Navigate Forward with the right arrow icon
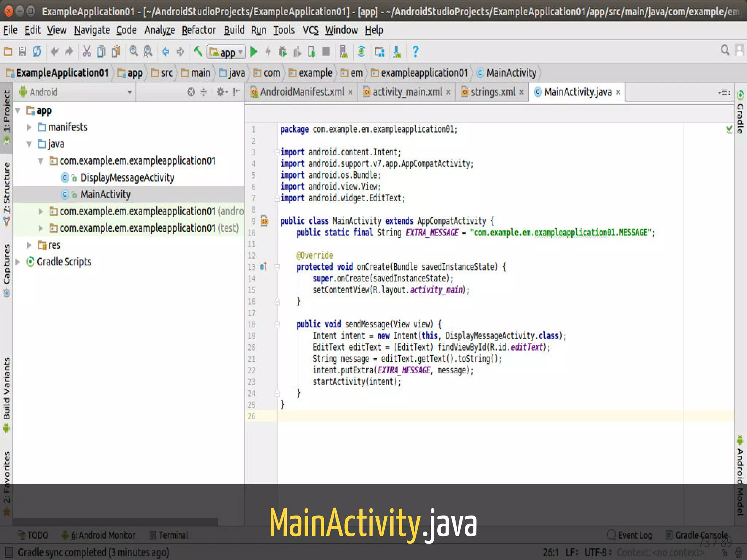The height and width of the screenshot is (560, 747). pyautogui.click(x=180, y=51)
